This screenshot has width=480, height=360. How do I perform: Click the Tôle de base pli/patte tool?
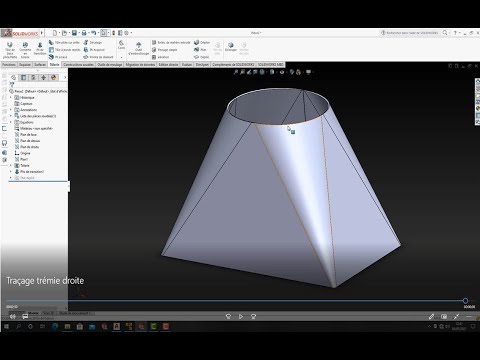click(10, 50)
